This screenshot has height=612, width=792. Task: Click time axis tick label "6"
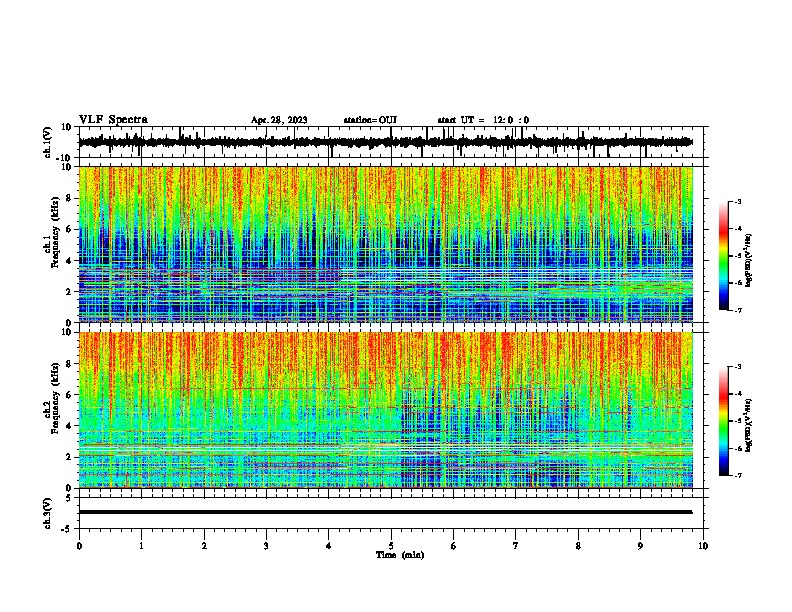point(454,546)
